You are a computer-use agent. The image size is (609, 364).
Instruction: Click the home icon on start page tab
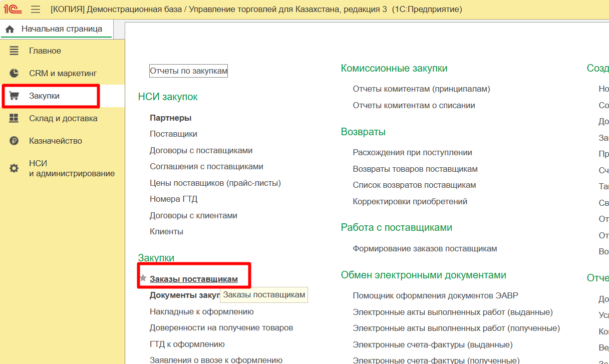click(10, 30)
